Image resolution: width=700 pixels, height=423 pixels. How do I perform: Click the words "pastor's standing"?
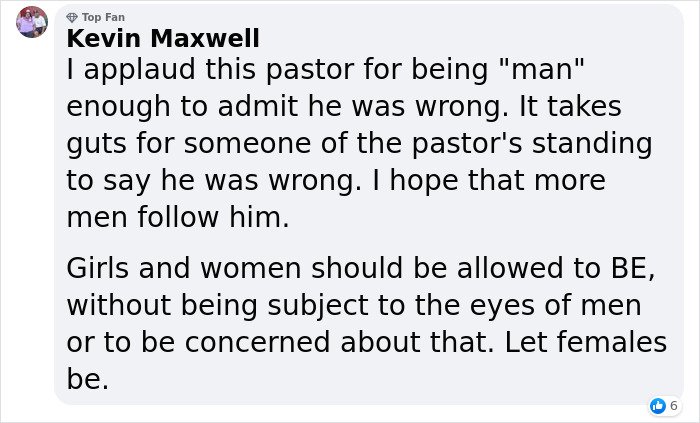532,145
